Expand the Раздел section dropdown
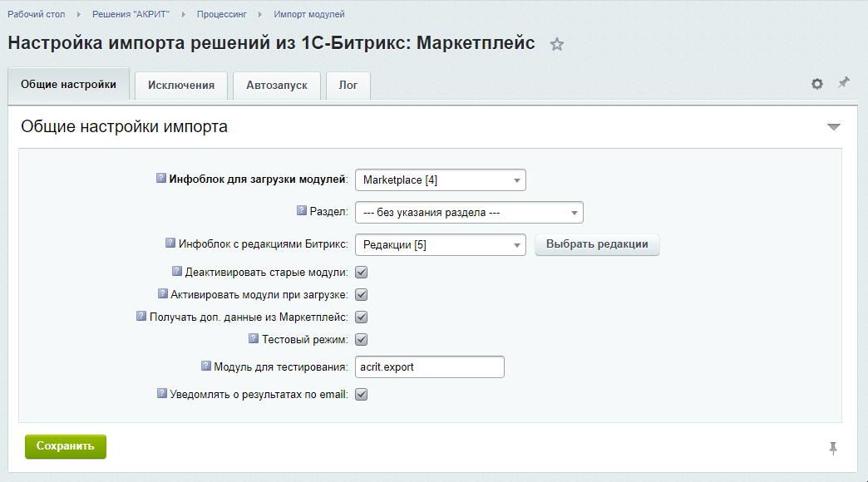The height and width of the screenshot is (482, 868). (469, 213)
